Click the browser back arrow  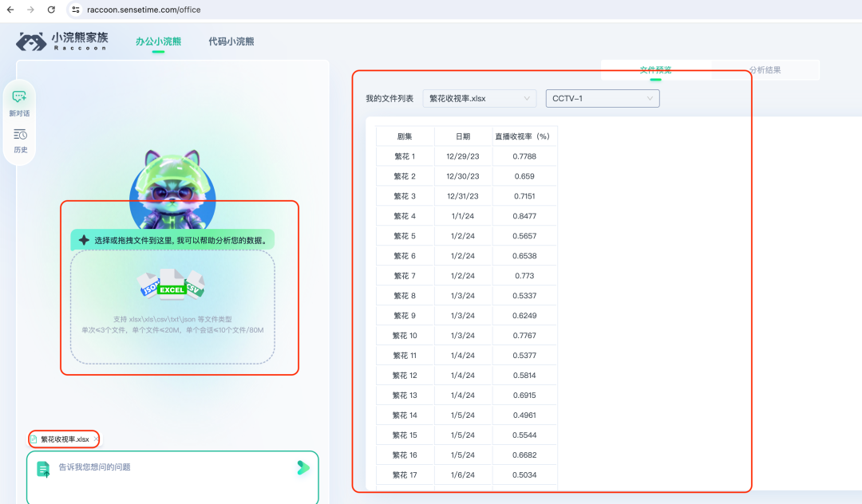click(10, 10)
